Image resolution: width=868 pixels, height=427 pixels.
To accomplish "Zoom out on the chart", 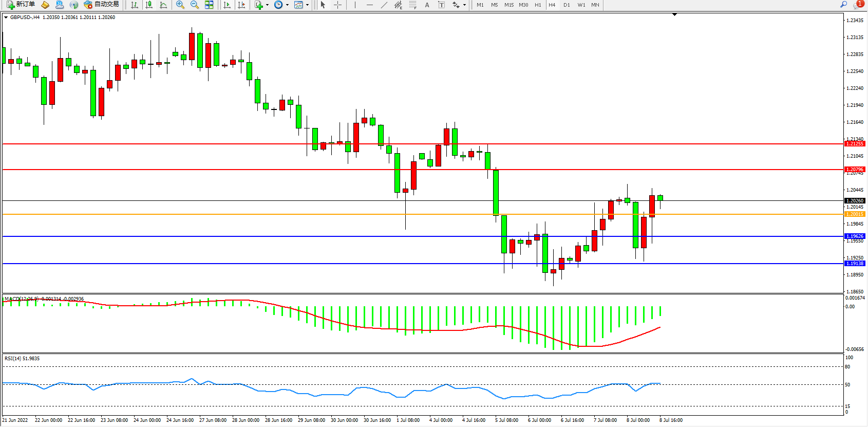I will click(x=195, y=5).
